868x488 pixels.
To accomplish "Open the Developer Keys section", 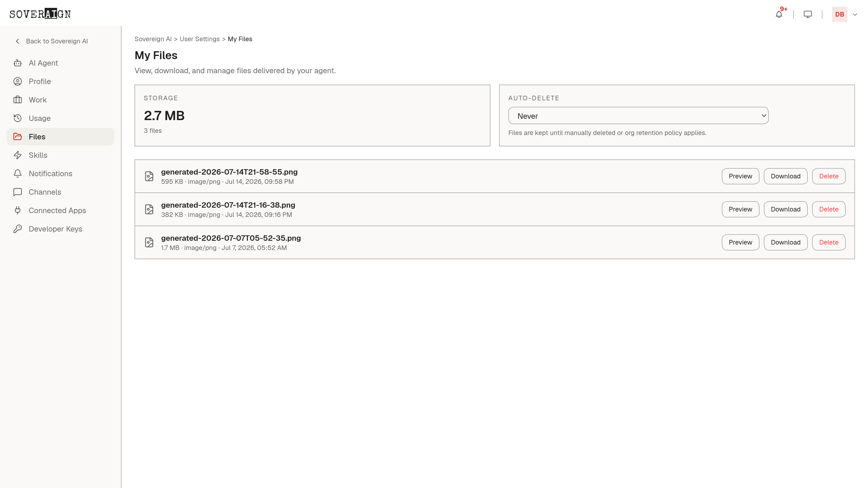I will pyautogui.click(x=60, y=229).
